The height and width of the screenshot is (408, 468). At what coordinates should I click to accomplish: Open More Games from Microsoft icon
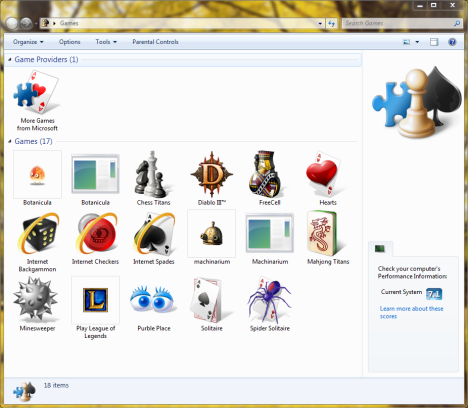[37, 93]
